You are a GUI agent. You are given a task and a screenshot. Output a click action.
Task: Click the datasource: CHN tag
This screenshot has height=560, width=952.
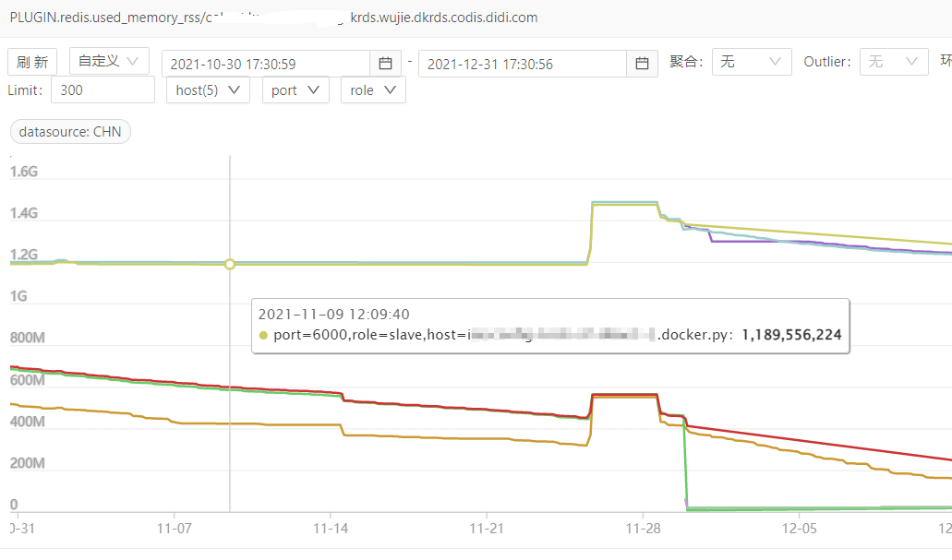coord(70,132)
